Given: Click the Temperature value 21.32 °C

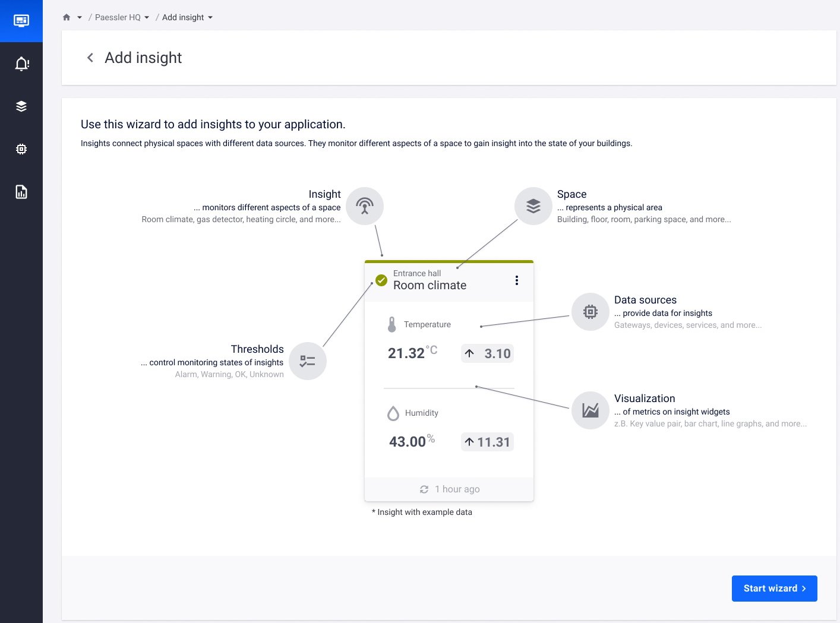Looking at the screenshot, I should (412, 353).
